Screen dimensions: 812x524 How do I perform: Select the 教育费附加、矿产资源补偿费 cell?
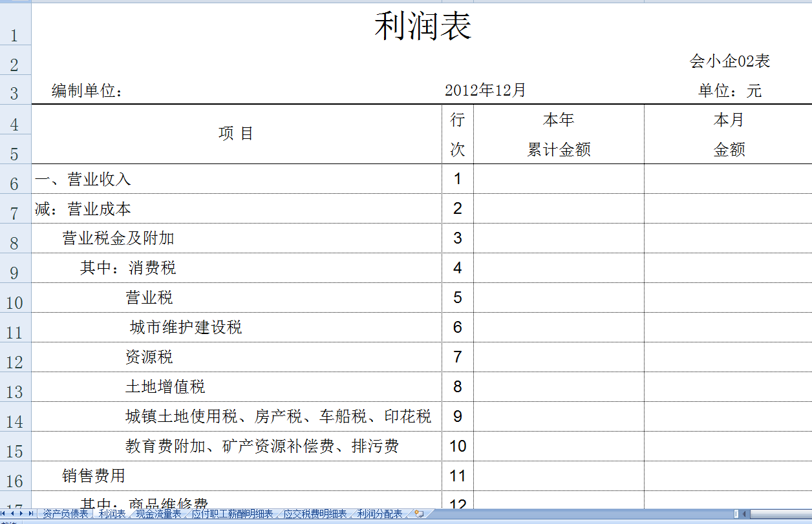click(x=237, y=446)
